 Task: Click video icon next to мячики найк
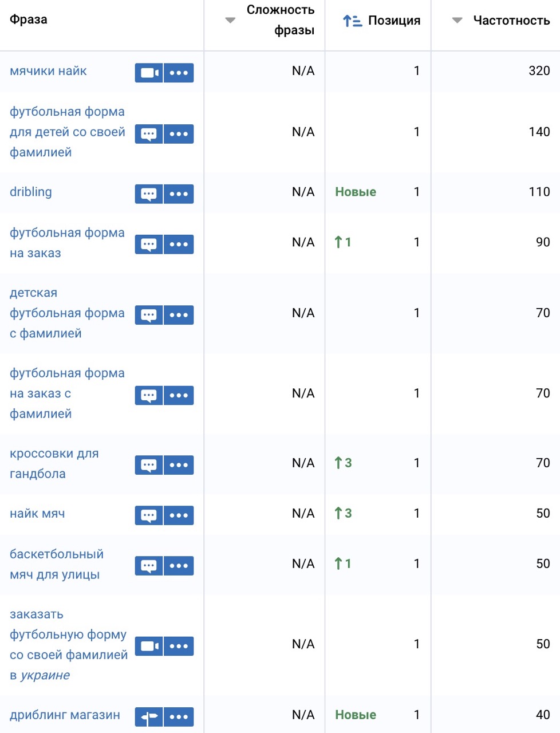point(149,73)
